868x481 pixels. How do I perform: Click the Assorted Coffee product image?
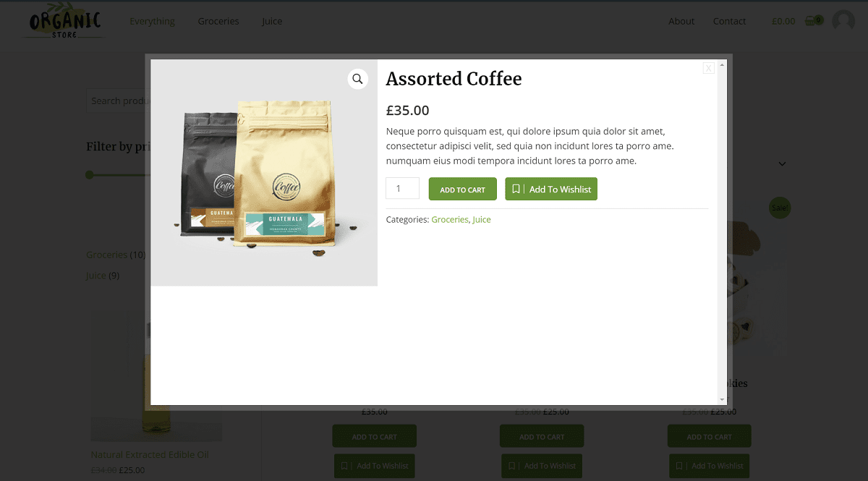(x=264, y=172)
